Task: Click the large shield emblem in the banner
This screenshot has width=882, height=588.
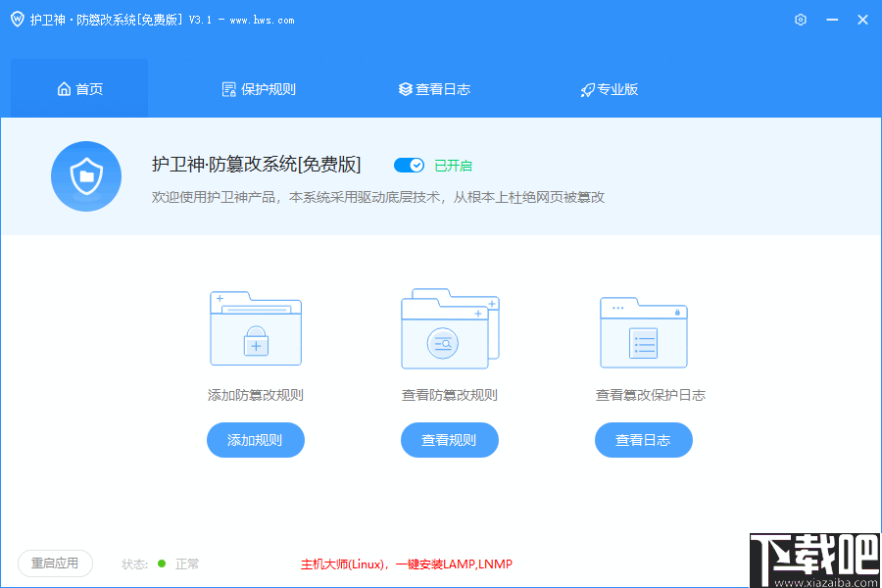Action: click(85, 176)
